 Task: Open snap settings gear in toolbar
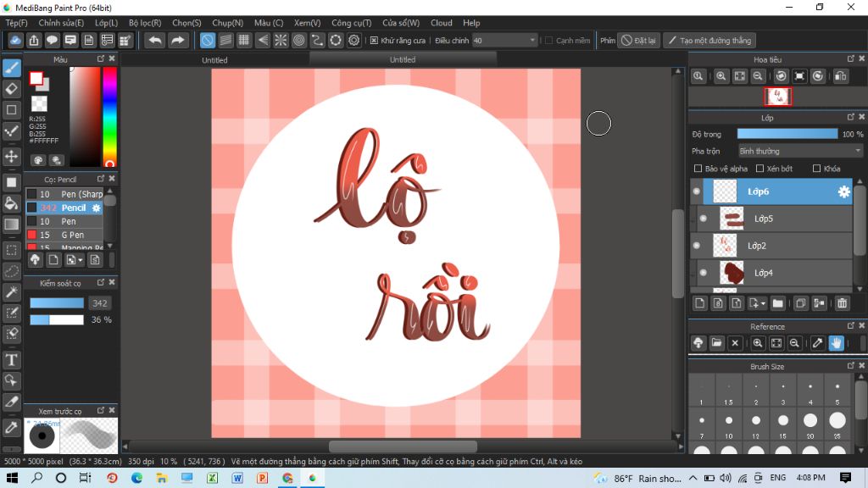point(353,41)
